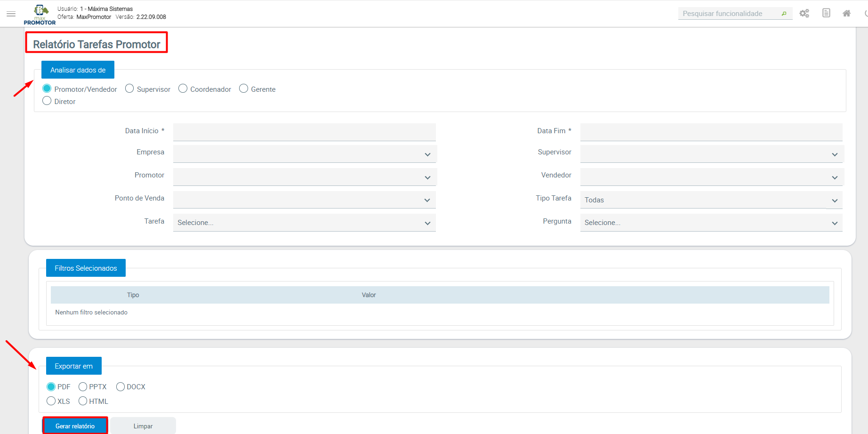Choose the Coordenador radio option

(183, 88)
